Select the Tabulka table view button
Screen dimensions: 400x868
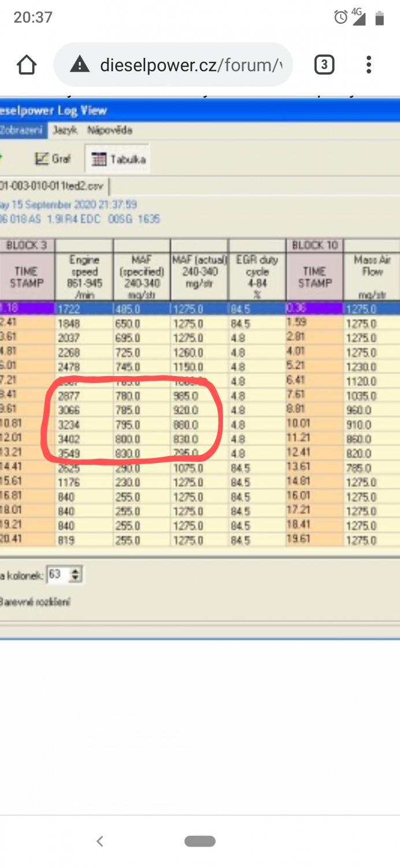pyautogui.click(x=119, y=159)
